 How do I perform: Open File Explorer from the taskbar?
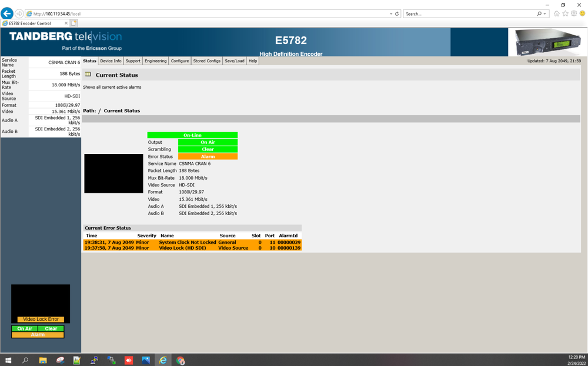43,360
